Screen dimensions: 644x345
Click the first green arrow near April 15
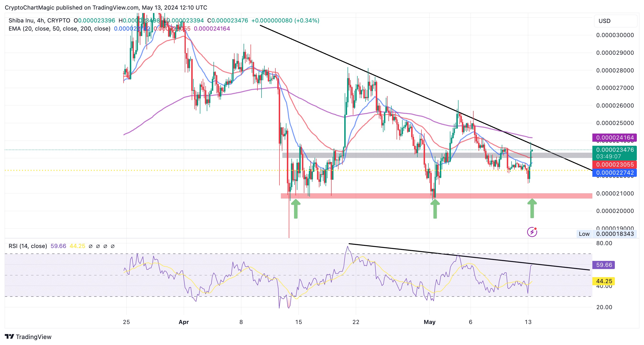[296, 209]
